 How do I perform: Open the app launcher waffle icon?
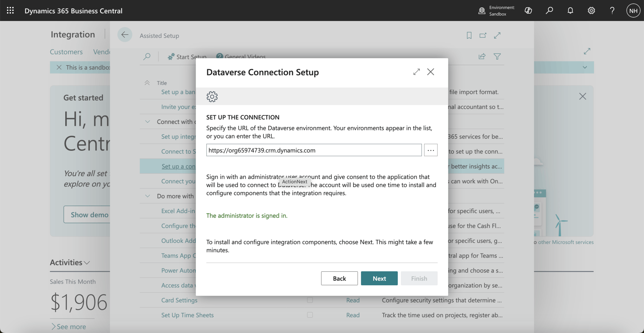click(10, 11)
